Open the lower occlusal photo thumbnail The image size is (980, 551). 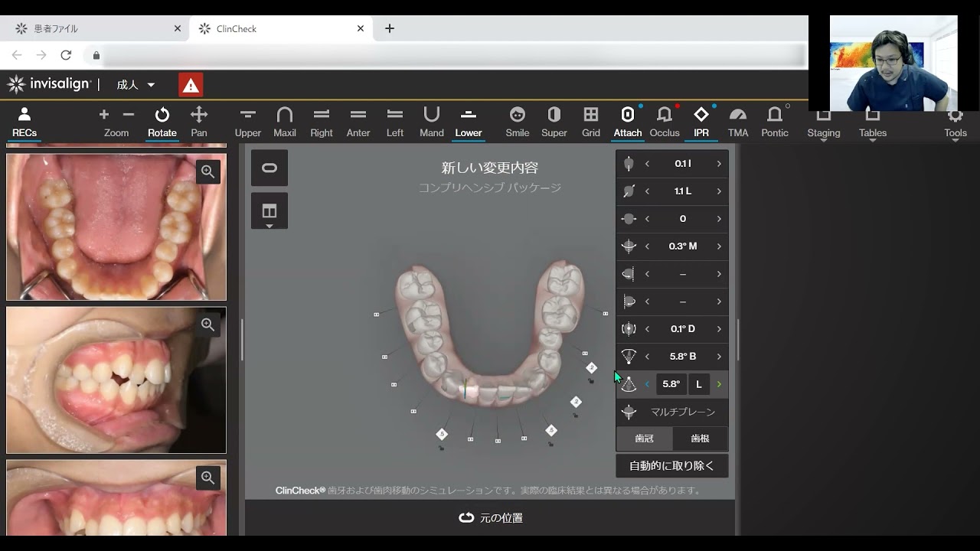pyautogui.click(x=116, y=227)
